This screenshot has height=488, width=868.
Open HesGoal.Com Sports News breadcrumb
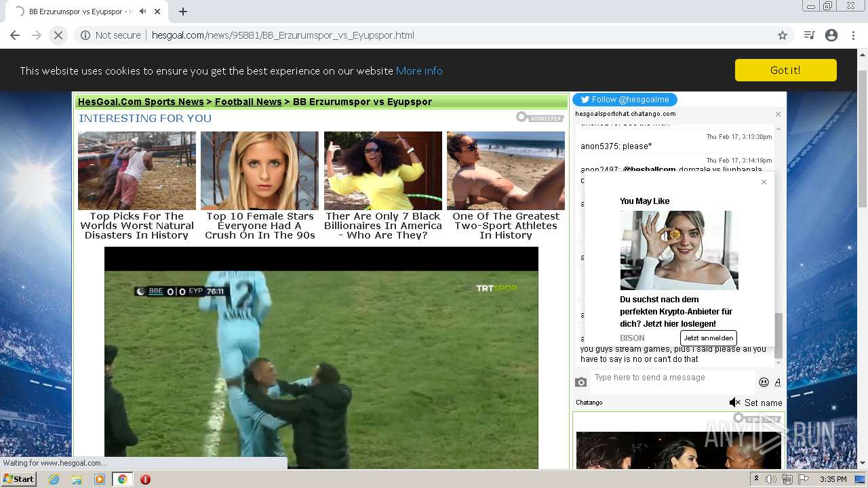click(140, 102)
